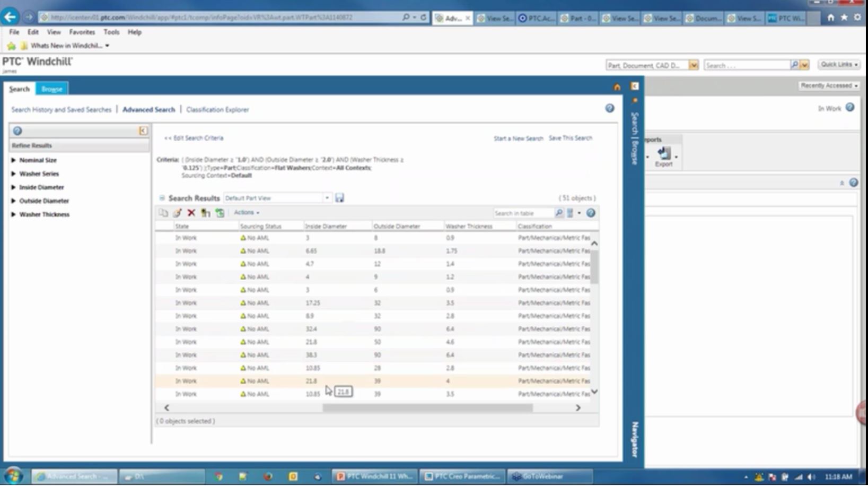The width and height of the screenshot is (868, 486).
Task: Click the browser back arrow button
Action: (10, 17)
